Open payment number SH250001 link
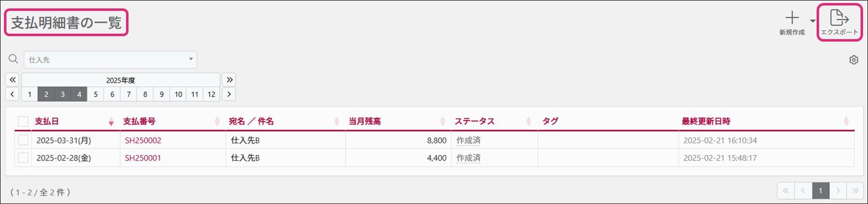This screenshot has height=204, width=868. click(143, 158)
